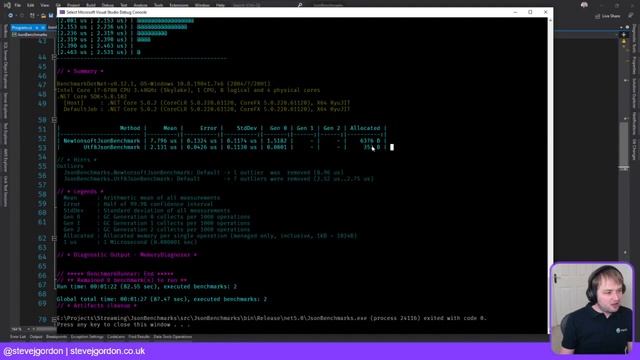Click the console window vertical scrollbar
The height and width of the screenshot is (360, 640).
(x=550, y=176)
